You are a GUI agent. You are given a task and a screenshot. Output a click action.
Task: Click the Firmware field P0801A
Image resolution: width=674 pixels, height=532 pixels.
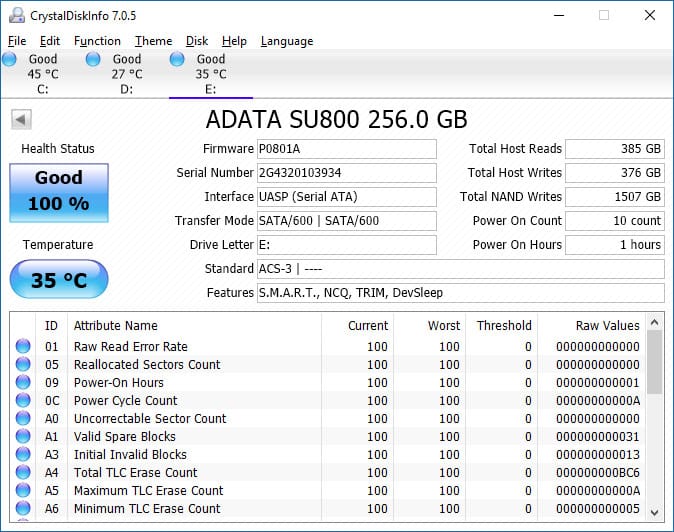(x=346, y=149)
